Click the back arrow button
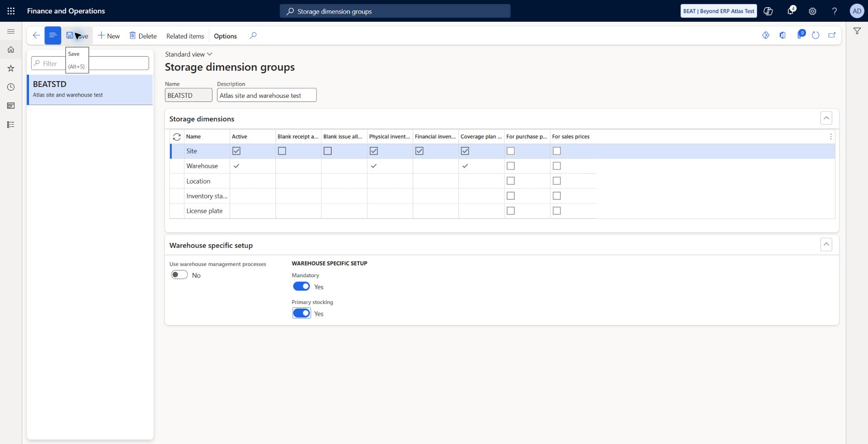 (x=36, y=35)
